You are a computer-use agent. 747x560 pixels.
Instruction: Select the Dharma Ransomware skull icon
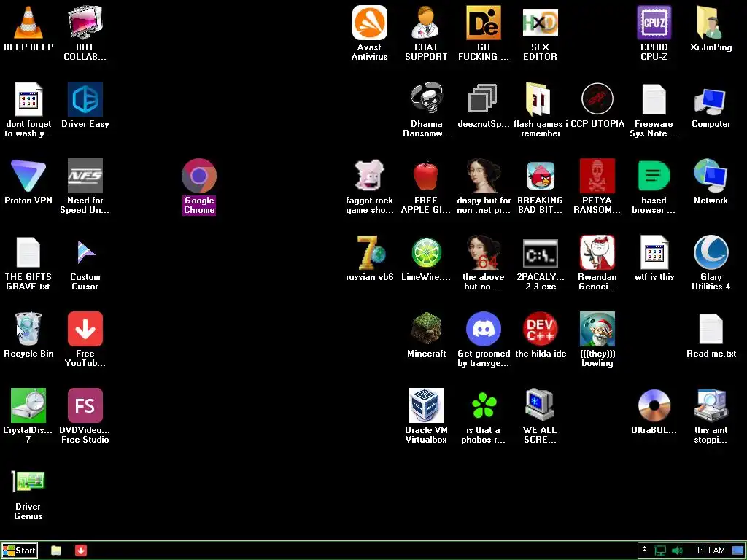pos(426,99)
